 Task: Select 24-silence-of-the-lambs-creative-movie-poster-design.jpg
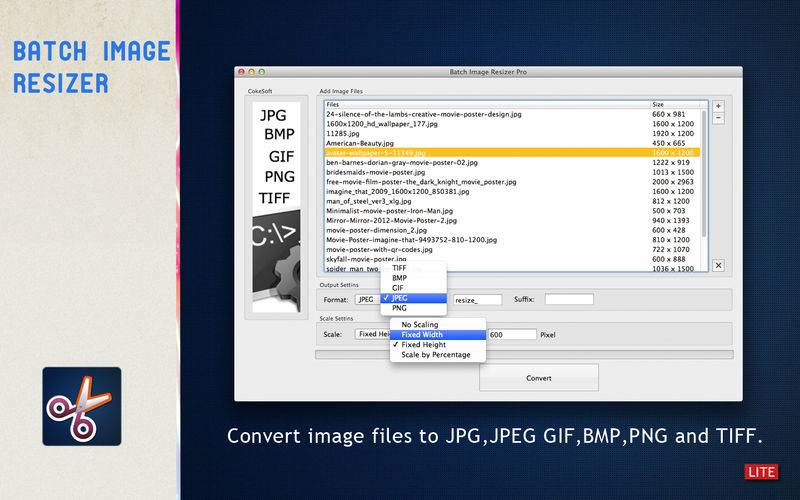512,114
